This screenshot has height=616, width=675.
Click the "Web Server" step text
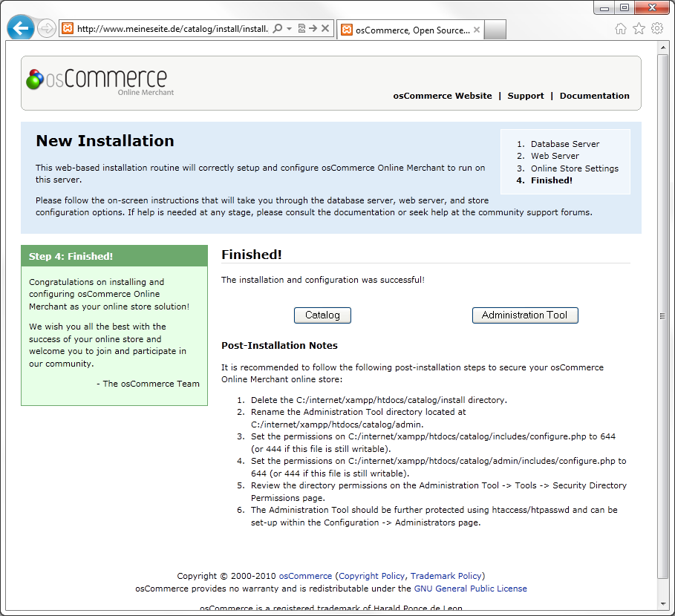pos(555,156)
